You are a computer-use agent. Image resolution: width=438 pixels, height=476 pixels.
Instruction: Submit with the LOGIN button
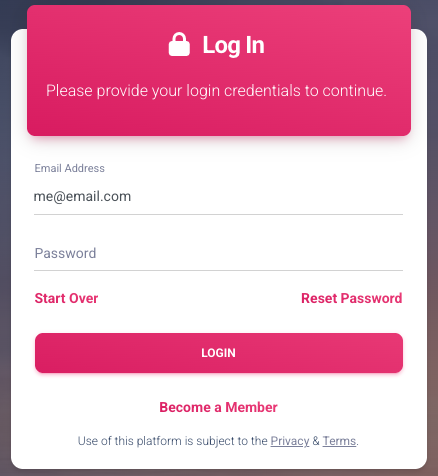[219, 353]
